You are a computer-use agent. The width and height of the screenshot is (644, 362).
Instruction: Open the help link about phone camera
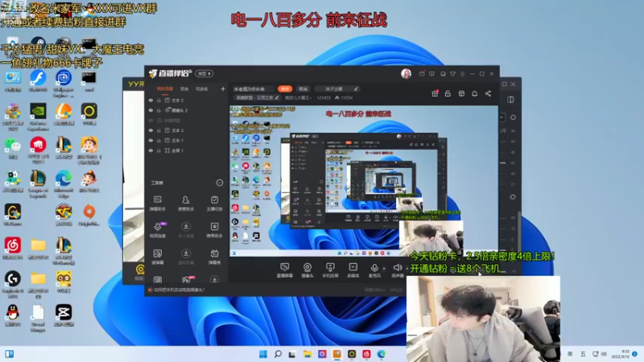point(179,290)
